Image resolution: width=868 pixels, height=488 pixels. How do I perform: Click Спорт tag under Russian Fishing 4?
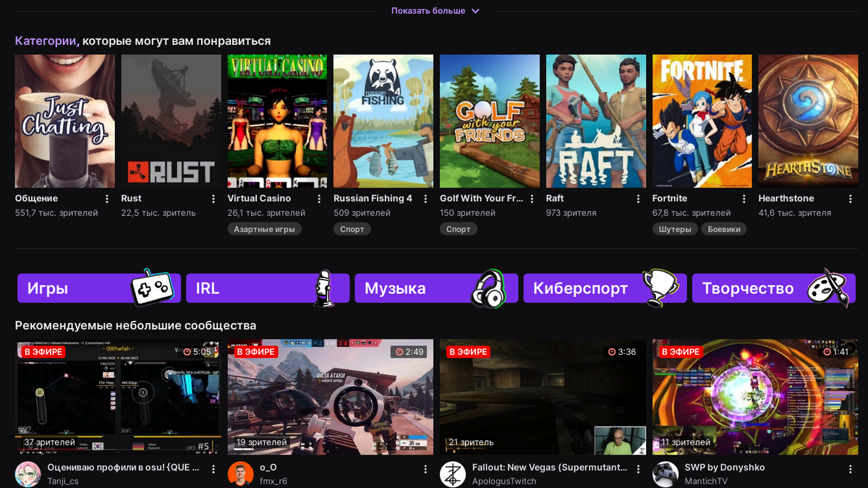[x=352, y=229]
